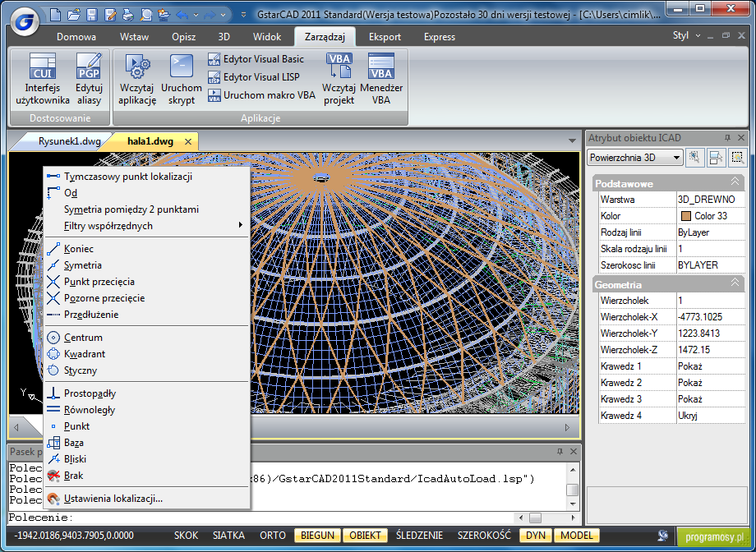Switch to the Rysunek1.dwg drawing tab

pyautogui.click(x=69, y=141)
